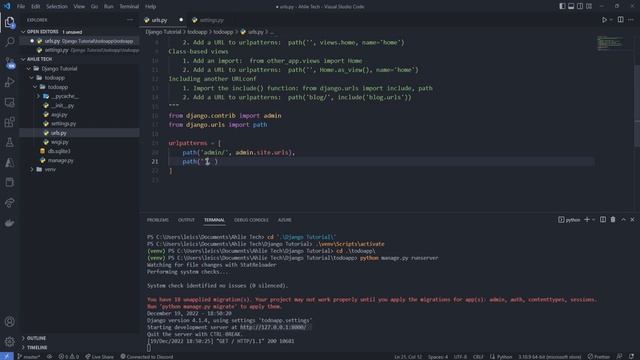Switch to the Debug Console tab
Screen dimensions: 640x360
tap(251, 220)
